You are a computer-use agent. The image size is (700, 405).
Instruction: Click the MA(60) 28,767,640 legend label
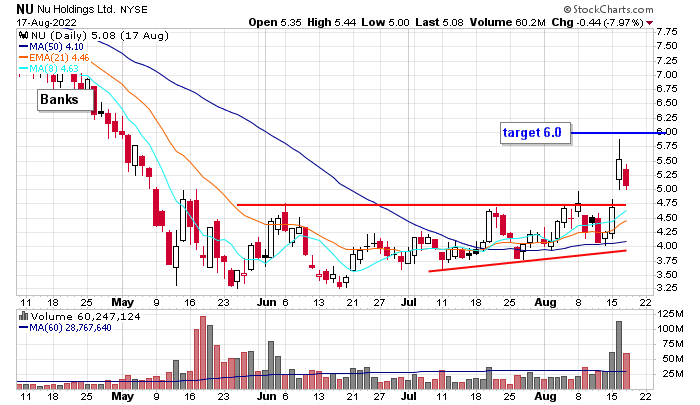[71, 328]
